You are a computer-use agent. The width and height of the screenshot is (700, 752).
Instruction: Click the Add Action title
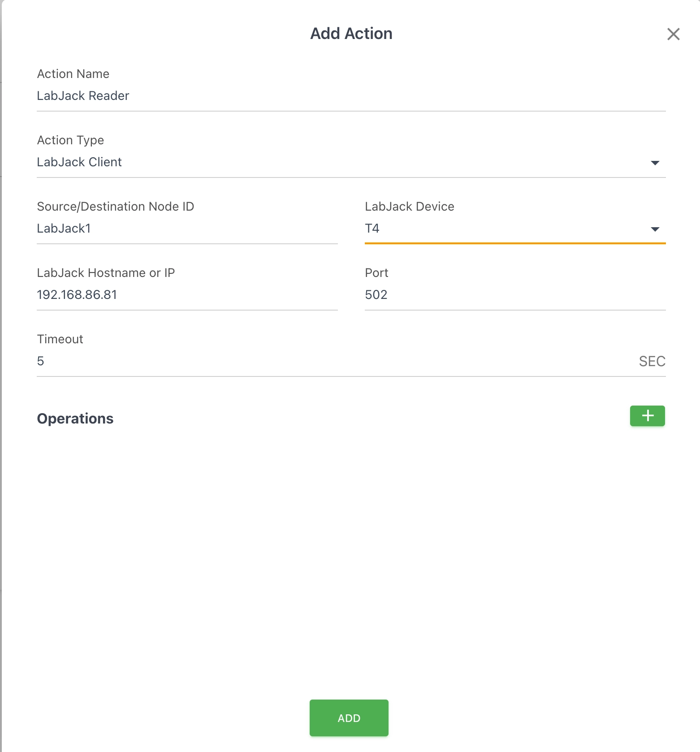tap(351, 34)
